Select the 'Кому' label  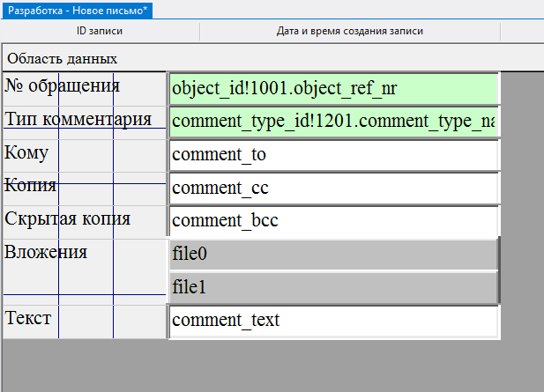26,152
